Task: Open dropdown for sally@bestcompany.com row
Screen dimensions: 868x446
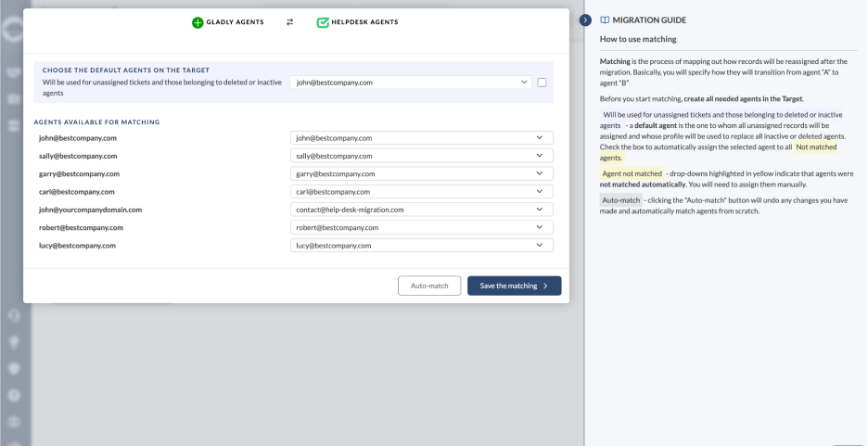Action: point(422,156)
